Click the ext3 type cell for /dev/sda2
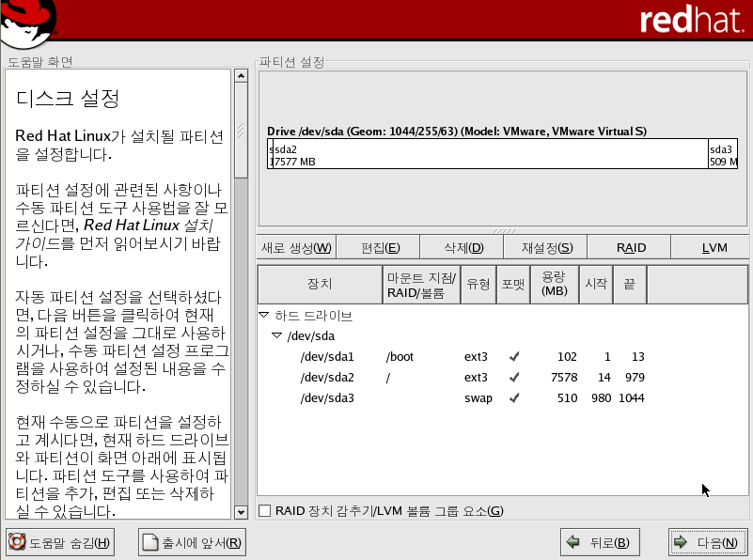 click(x=476, y=378)
